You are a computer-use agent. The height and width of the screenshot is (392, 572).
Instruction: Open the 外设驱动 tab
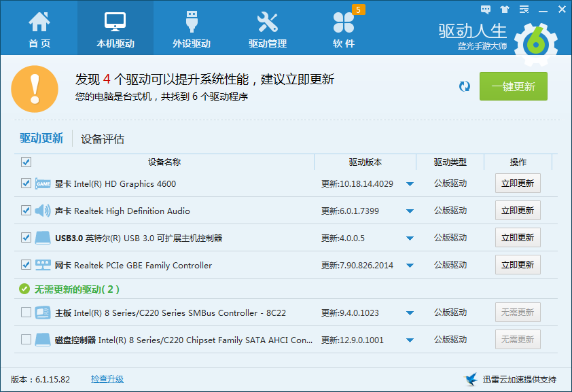tap(192, 29)
